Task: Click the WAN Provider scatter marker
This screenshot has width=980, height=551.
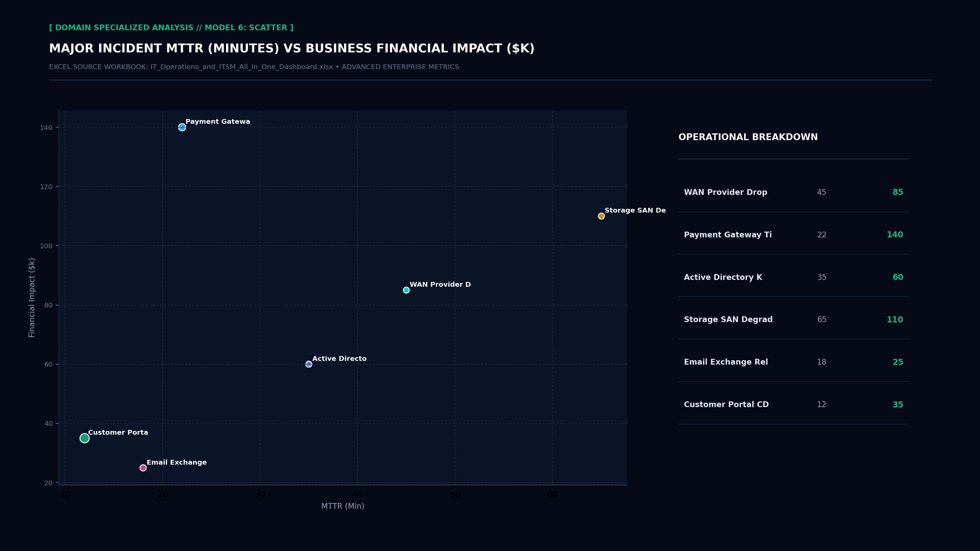Action: point(406,290)
